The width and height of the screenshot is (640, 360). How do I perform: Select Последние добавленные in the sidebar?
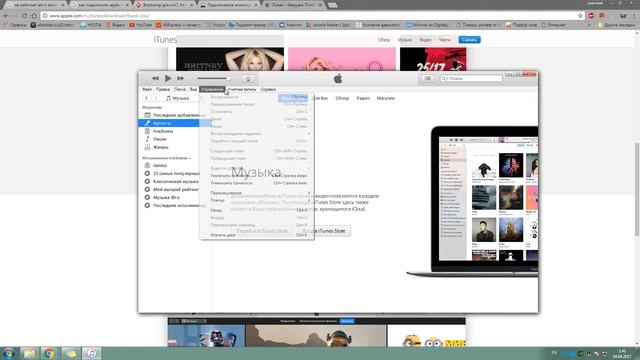pos(176,115)
